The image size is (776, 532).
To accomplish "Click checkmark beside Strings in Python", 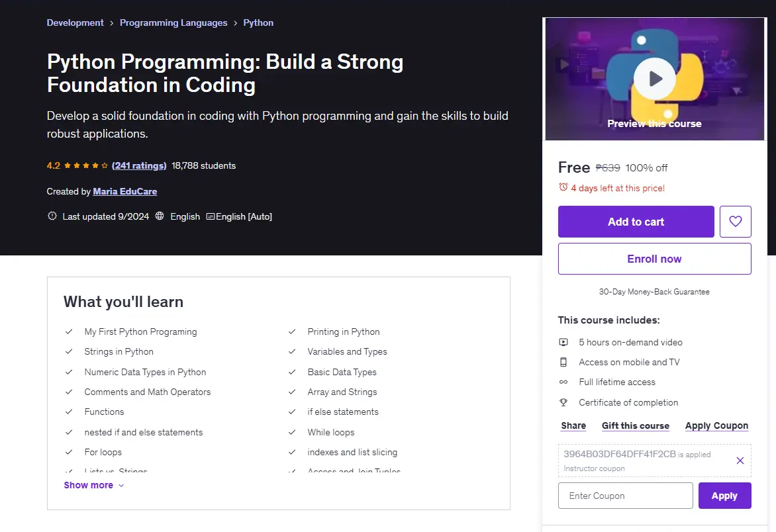I will (x=69, y=351).
